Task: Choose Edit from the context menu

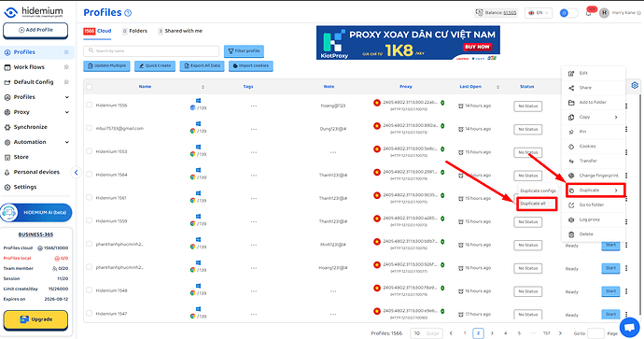Action: click(x=594, y=73)
